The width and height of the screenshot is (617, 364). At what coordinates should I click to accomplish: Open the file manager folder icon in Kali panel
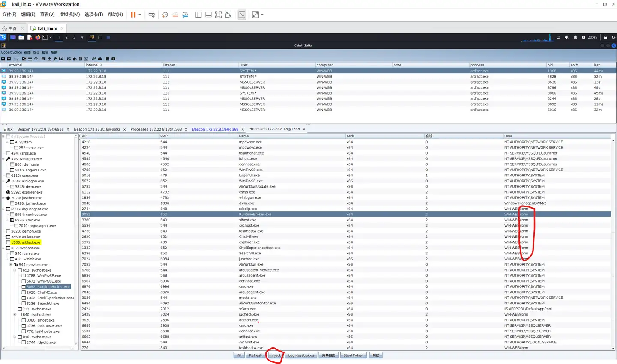21,37
